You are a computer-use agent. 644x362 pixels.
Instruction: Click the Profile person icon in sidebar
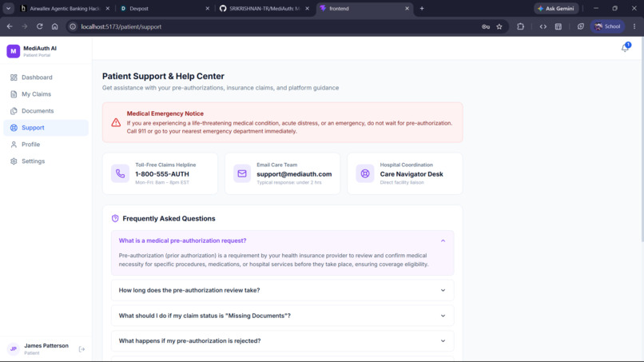14,145
